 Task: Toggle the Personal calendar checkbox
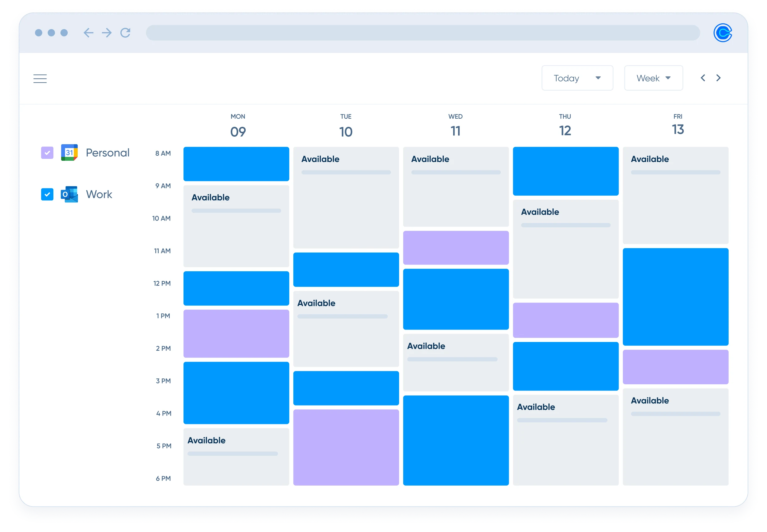click(x=47, y=152)
